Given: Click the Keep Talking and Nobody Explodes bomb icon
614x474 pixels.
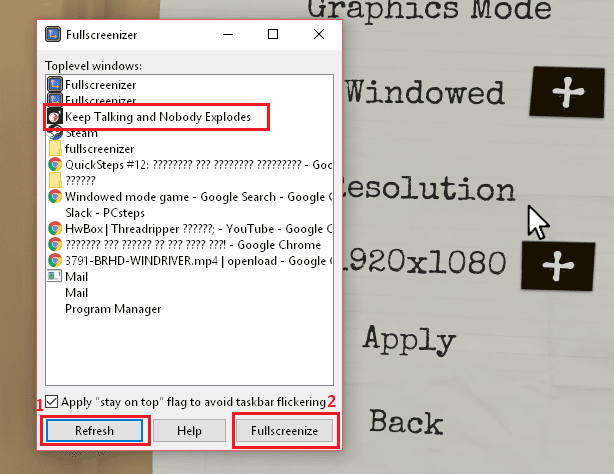Looking at the screenshot, I should click(54, 117).
